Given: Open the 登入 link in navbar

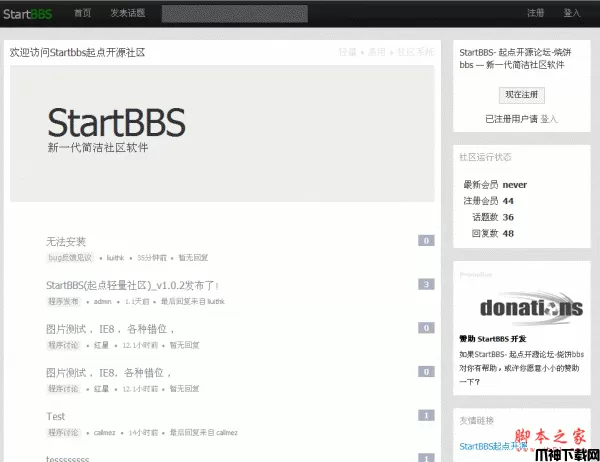Looking at the screenshot, I should click(x=572, y=13).
